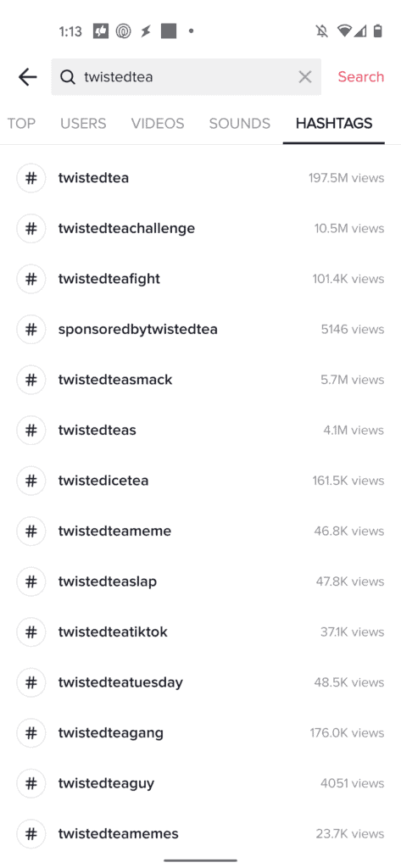401x868 pixels.
Task: Tap the hashtag icon beside twistedteagang
Action: [31, 733]
